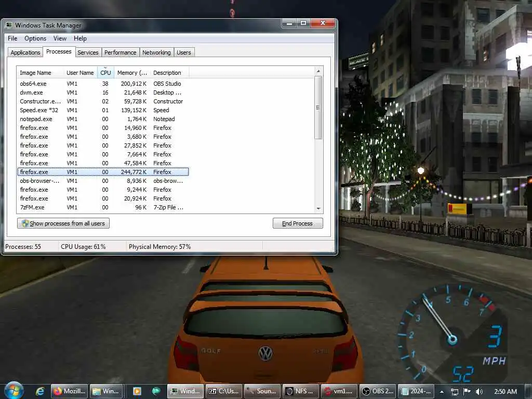Click the Processes: 55 status entry
Image resolution: width=532 pixels, height=399 pixels.
tap(23, 247)
